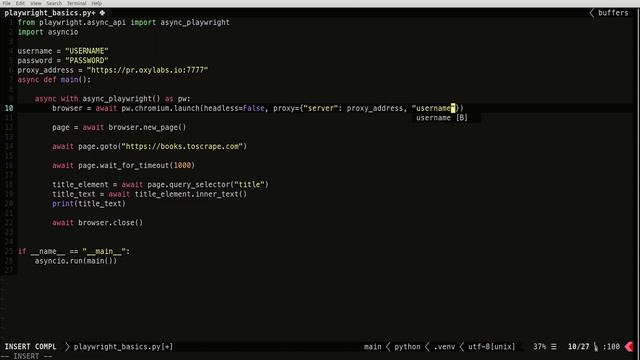Click "async_playwright()" in the async with line
Image resolution: width=640 pixels, height=360 pixels.
[x=121, y=99]
